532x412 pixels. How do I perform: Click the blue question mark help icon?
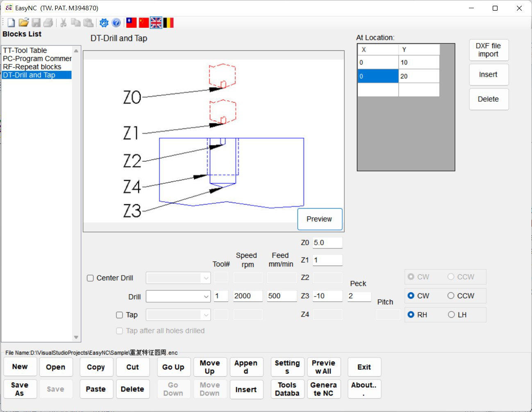116,23
